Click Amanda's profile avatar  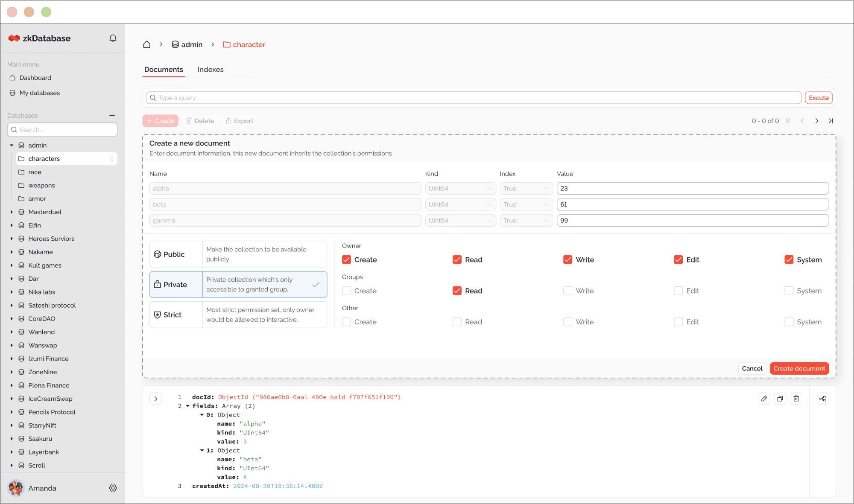point(16,488)
